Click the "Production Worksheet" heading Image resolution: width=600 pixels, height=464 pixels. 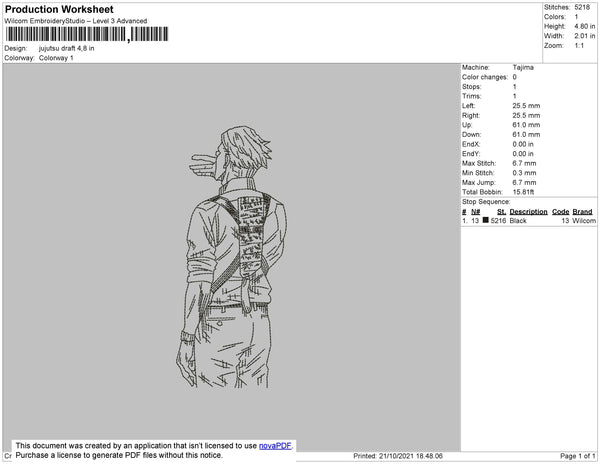(x=59, y=9)
